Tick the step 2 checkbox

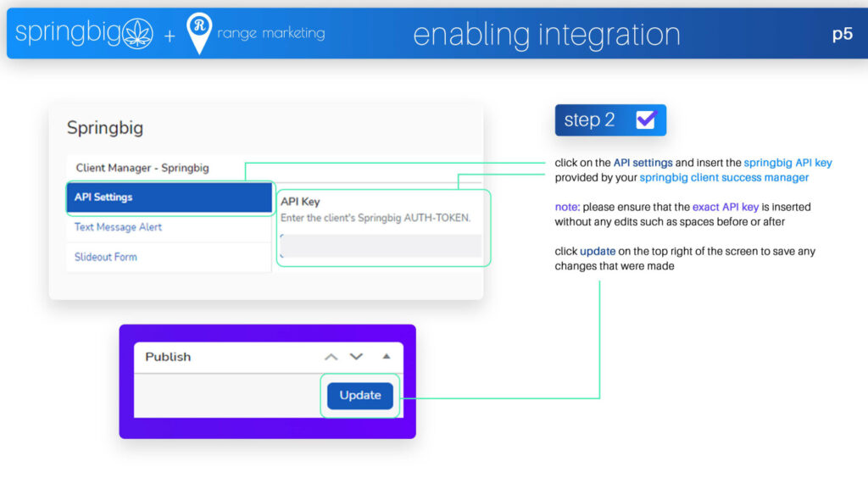point(645,119)
